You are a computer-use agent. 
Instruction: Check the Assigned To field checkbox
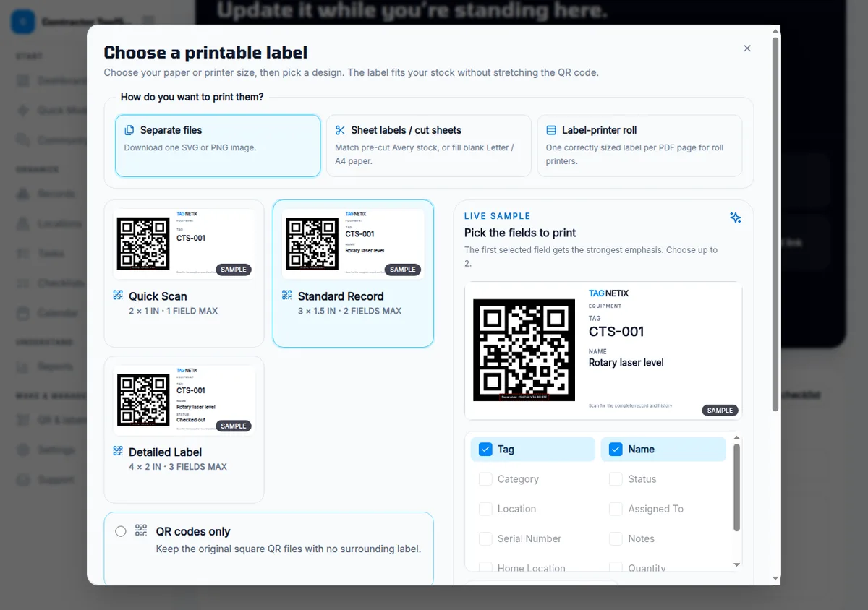pyautogui.click(x=616, y=509)
